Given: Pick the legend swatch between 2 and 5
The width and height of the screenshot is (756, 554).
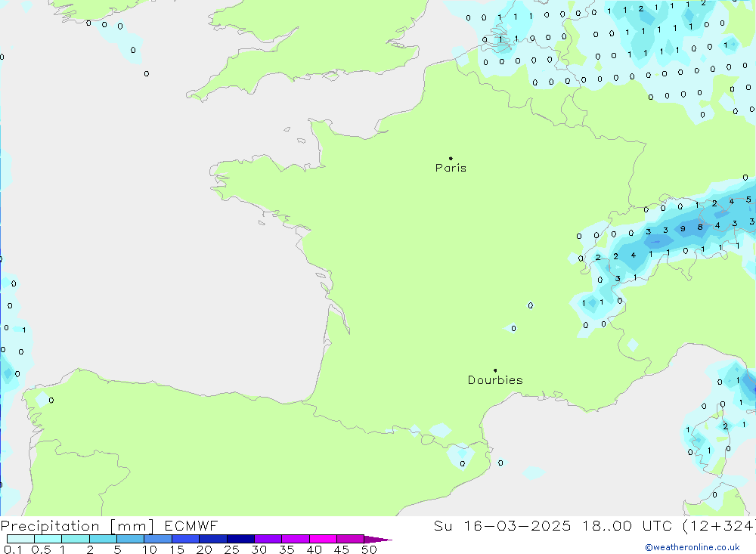Looking at the screenshot, I should pos(103,539).
